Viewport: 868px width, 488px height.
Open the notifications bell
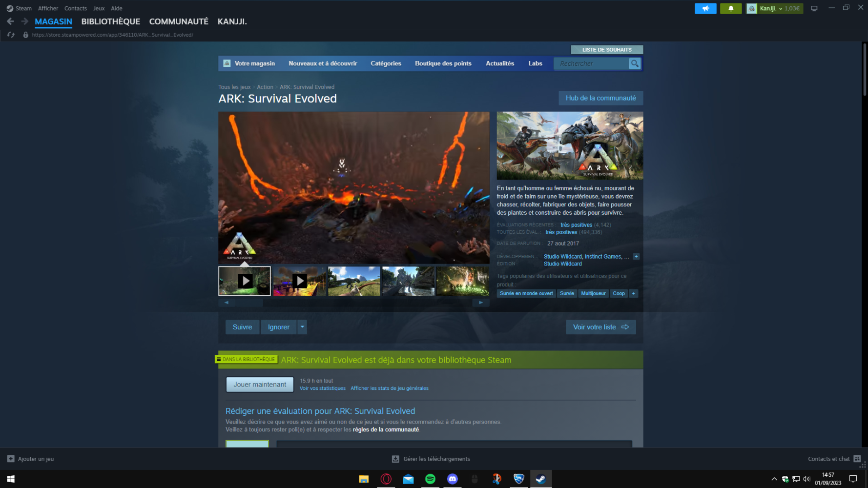click(x=731, y=8)
